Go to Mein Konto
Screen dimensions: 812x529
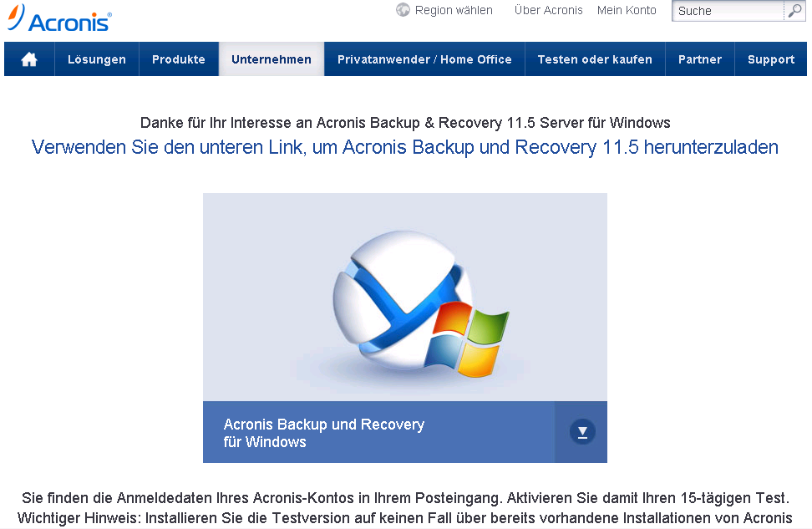[x=627, y=10]
